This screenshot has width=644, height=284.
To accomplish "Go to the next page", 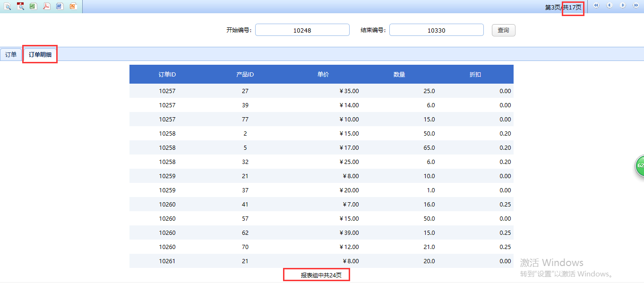I will [x=623, y=6].
